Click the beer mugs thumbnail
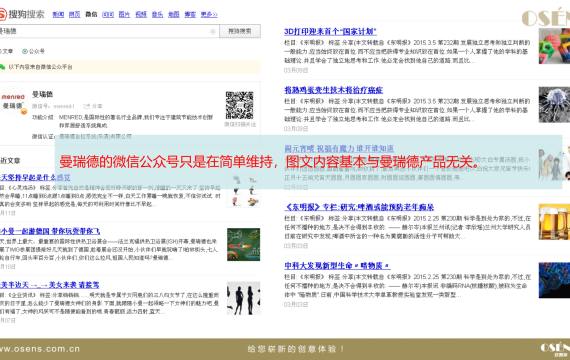Viewport: 570px width, 360px height. click(x=554, y=222)
